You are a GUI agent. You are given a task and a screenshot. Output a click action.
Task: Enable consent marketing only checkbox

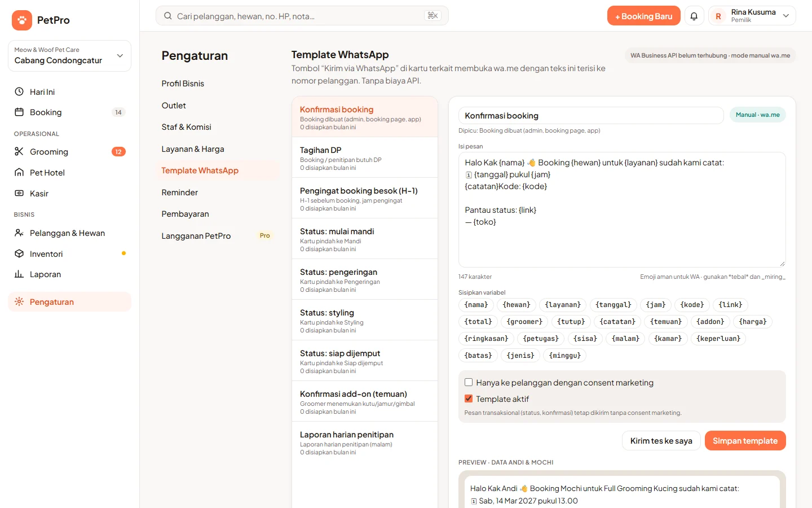(469, 382)
